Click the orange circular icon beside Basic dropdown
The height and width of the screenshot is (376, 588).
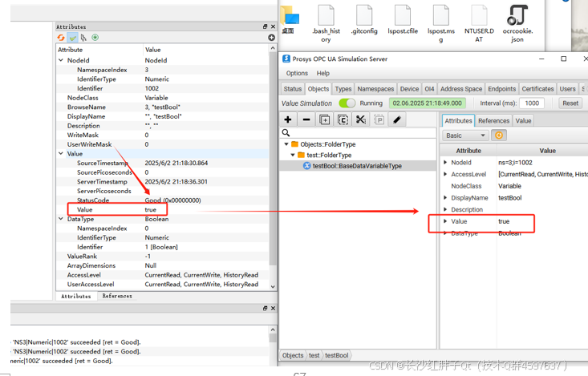coord(499,135)
